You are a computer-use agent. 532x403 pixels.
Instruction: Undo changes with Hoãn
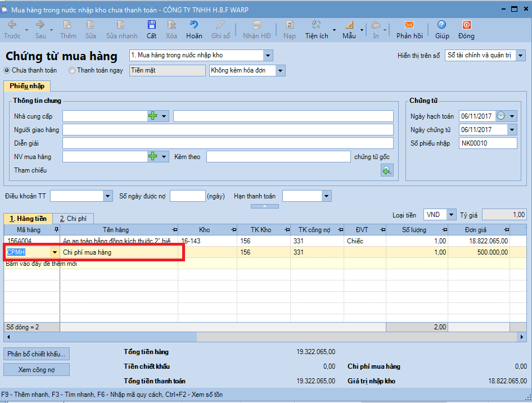coord(194,30)
